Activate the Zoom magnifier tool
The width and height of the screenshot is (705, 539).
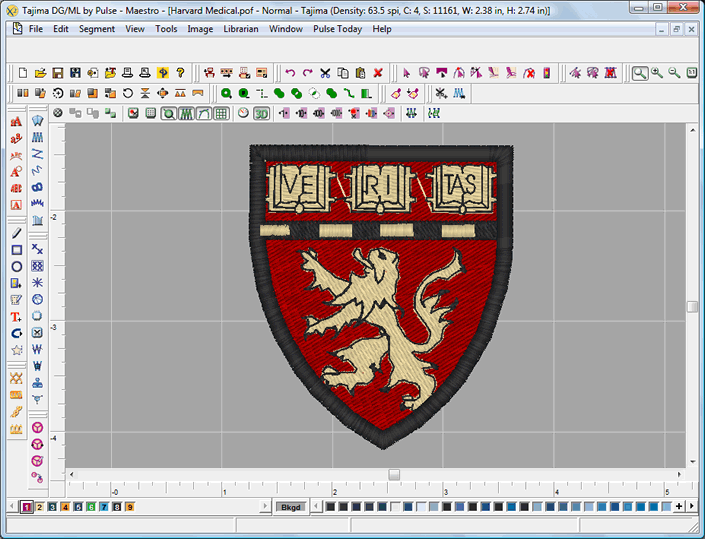(x=640, y=73)
